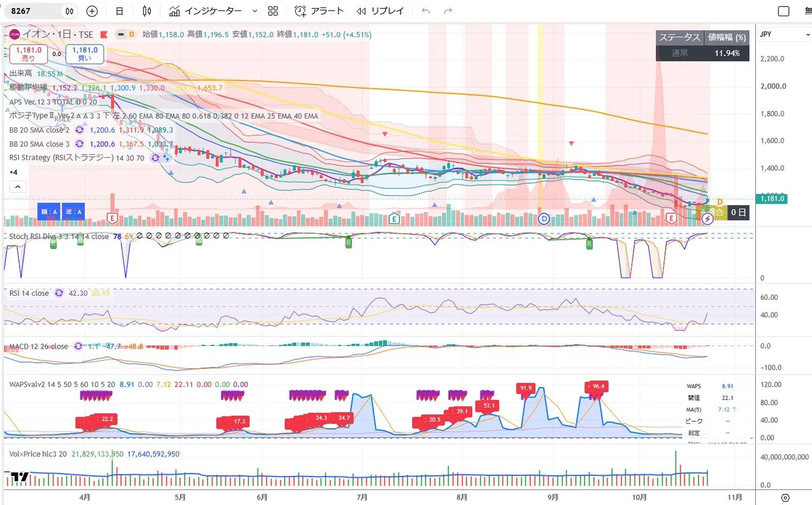Add a symbol with the plus circle icon
This screenshot has height=505, width=812.
(x=92, y=11)
